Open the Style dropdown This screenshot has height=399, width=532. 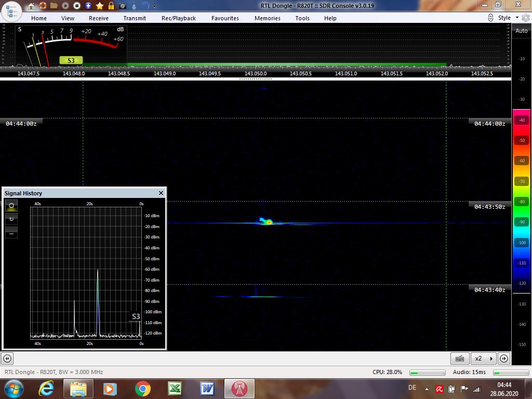(508, 18)
